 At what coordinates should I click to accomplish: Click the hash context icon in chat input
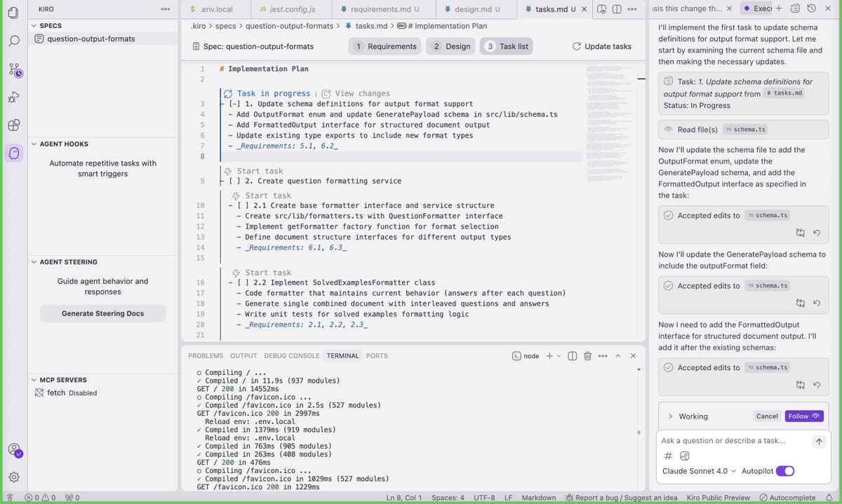[668, 456]
